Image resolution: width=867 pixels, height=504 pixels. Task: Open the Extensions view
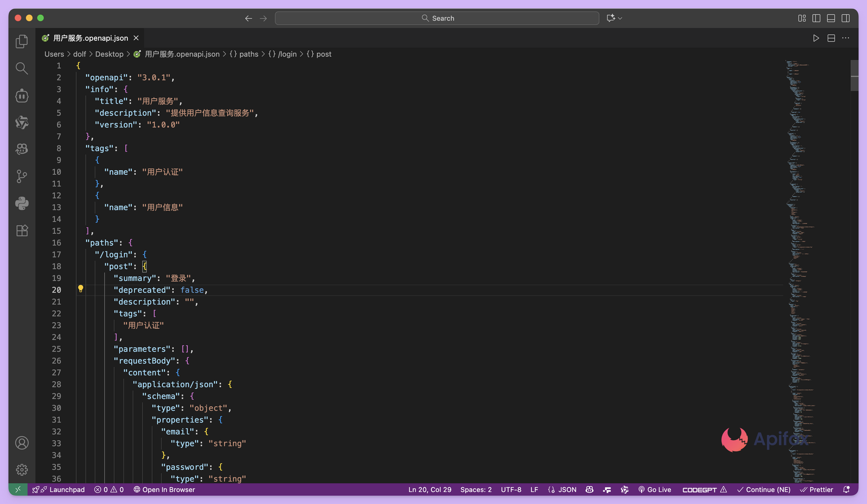coord(22,230)
